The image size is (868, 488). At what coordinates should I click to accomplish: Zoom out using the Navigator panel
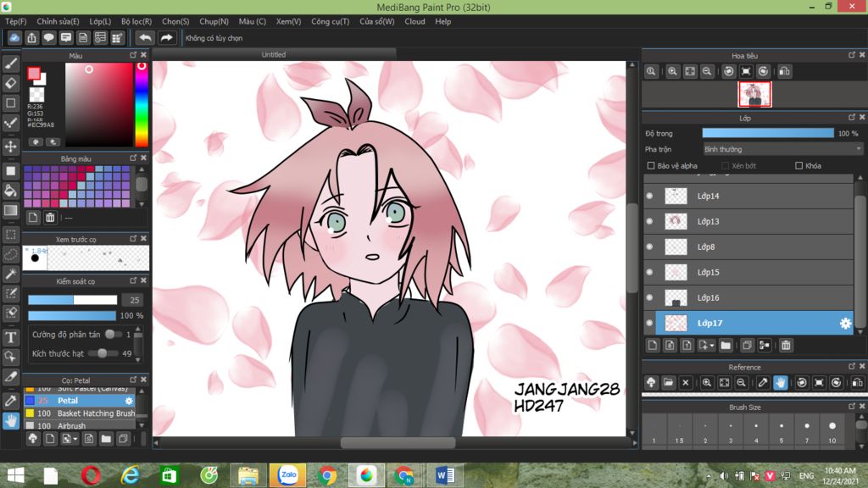707,71
